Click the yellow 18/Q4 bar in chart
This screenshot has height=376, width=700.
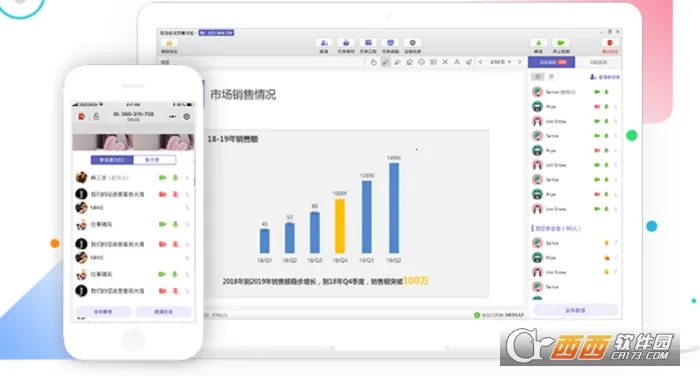[340, 226]
